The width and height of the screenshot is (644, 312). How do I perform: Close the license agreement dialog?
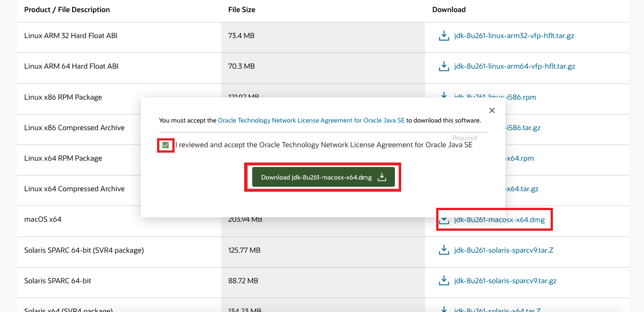point(492,110)
